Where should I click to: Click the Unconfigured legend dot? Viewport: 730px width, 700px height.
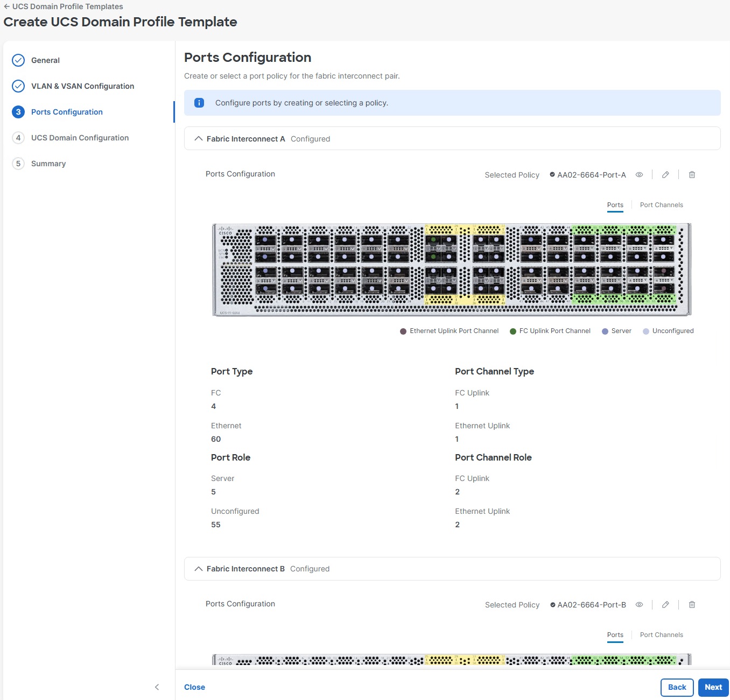[646, 331]
